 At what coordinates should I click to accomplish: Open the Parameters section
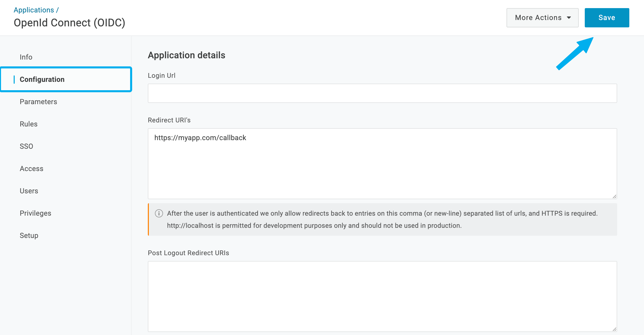coord(38,102)
